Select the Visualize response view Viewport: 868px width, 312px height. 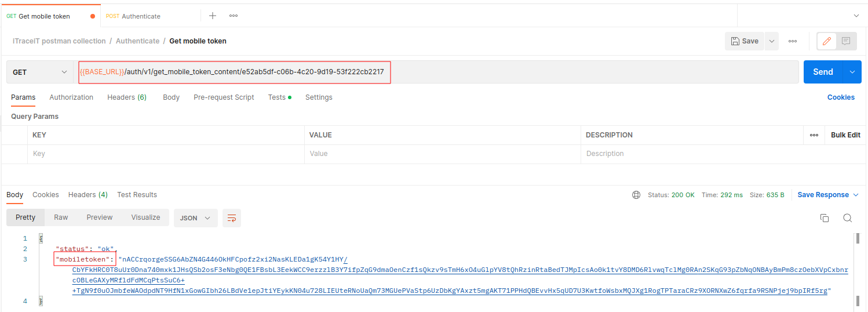click(145, 217)
